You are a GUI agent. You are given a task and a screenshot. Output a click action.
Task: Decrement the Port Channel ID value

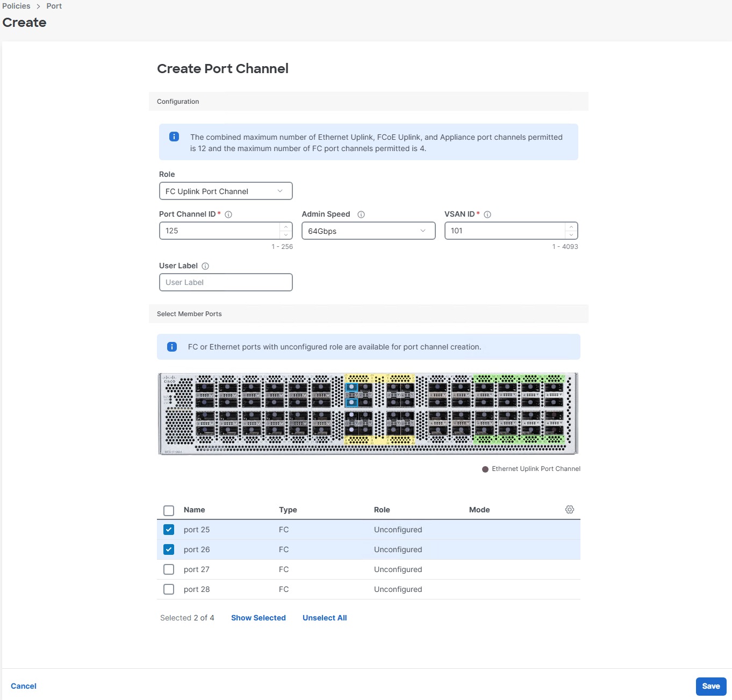point(286,235)
